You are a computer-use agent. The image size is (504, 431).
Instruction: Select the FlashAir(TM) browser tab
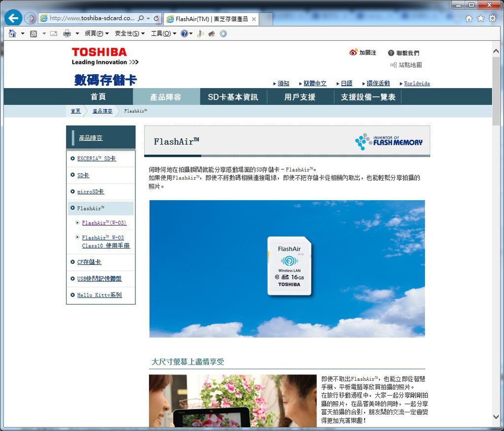[x=211, y=19]
